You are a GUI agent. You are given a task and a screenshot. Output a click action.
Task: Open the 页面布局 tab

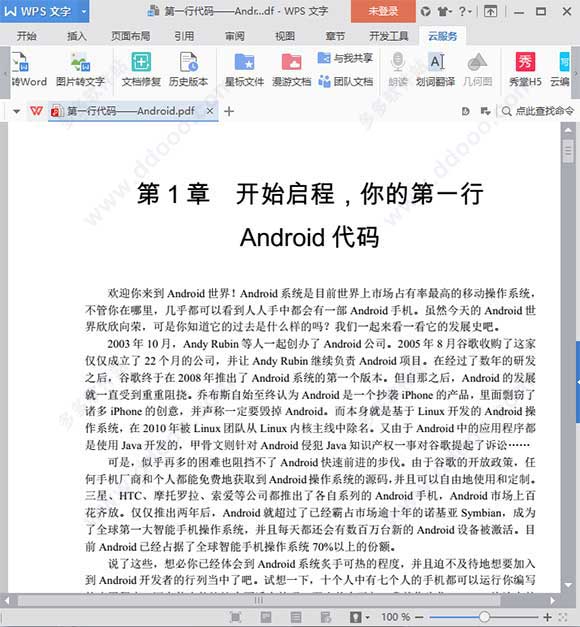pos(131,36)
